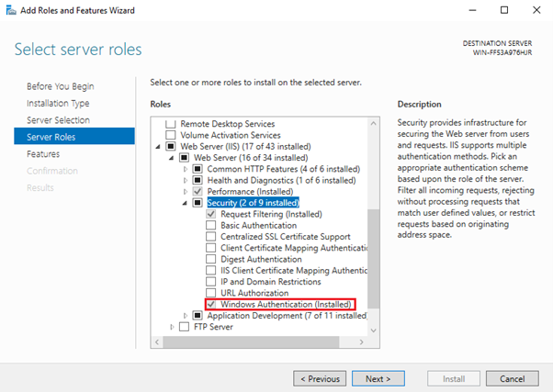Enable IP and Domain Restrictions checkbox

(x=211, y=282)
